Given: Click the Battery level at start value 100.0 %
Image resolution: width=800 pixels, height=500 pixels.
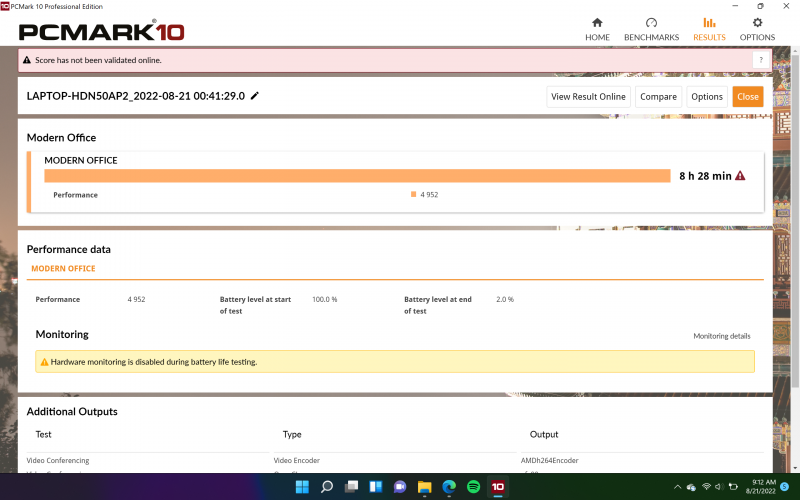Looking at the screenshot, I should click(324, 299).
